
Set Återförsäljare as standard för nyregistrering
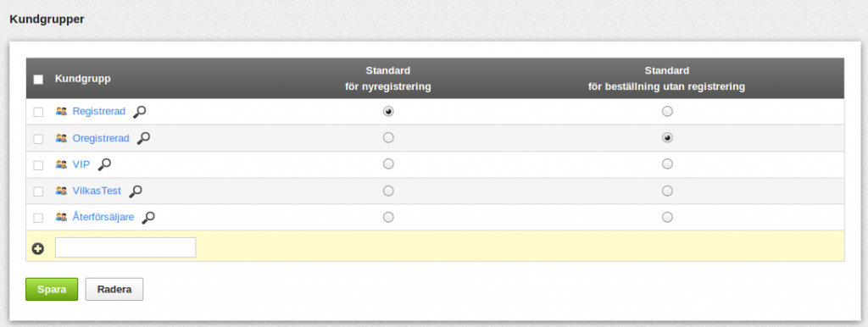[388, 217]
